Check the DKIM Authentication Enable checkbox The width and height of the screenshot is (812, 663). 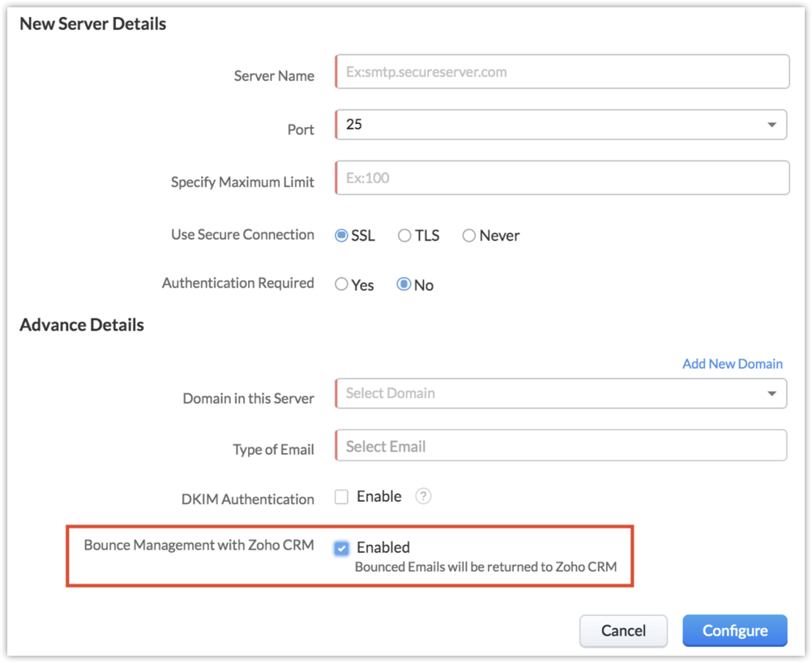pos(342,496)
